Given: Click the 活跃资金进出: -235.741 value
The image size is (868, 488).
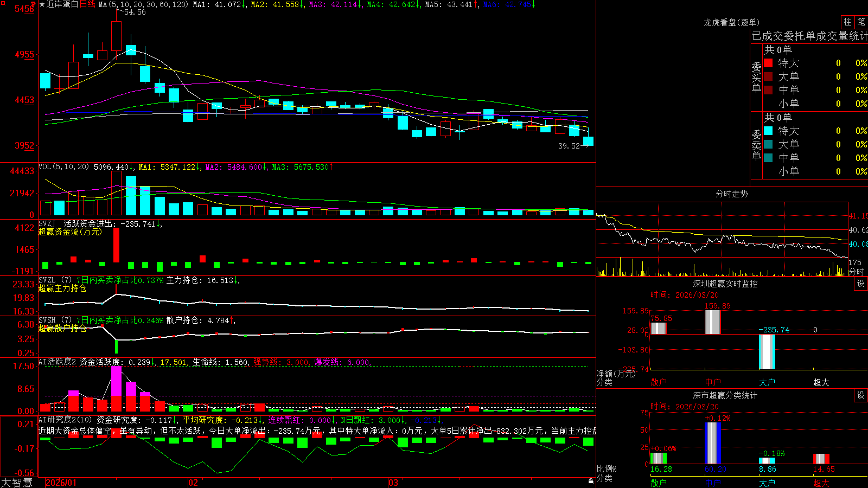Looking at the screenshot, I should pos(112,223).
